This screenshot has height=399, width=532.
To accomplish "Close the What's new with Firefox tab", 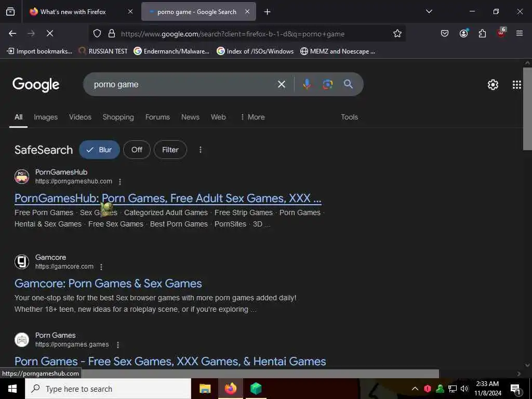I will point(130,11).
